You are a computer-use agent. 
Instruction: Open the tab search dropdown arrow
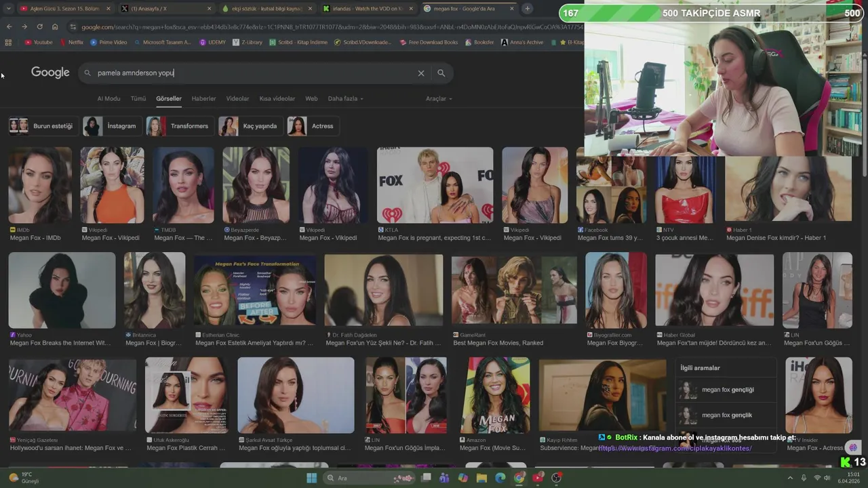point(9,9)
